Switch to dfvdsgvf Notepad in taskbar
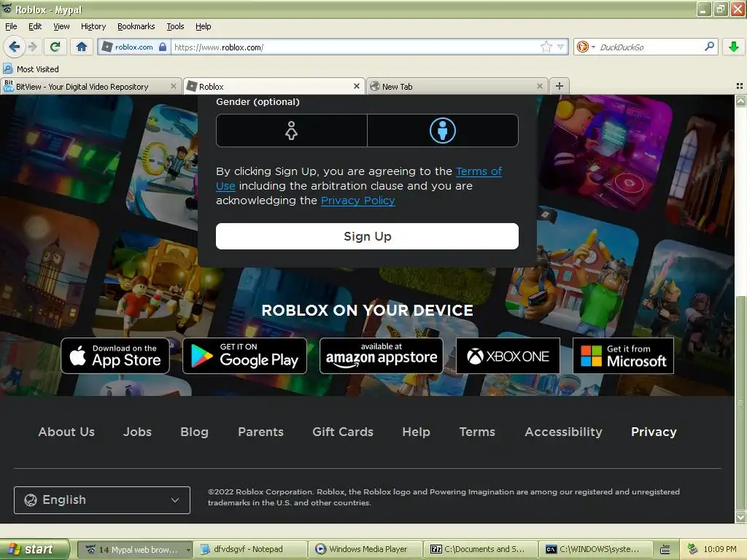This screenshot has height=560, width=747. pos(249,549)
